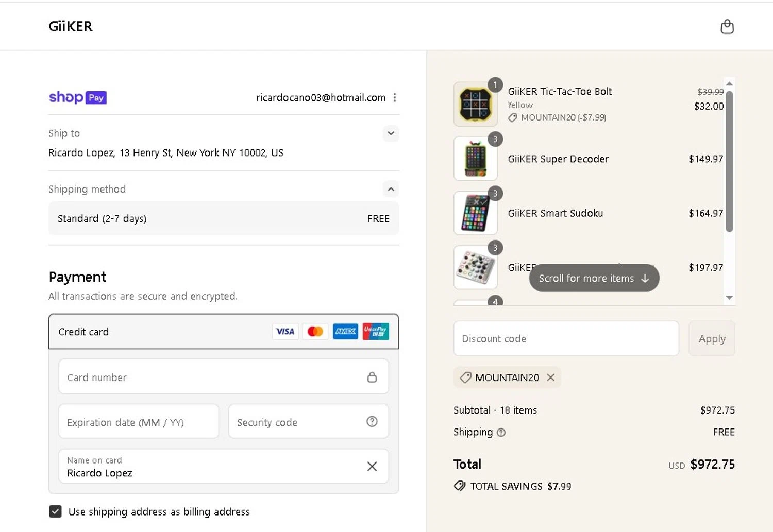Click the Mastercard logo
Screen dimensions: 773x532
tap(315, 331)
